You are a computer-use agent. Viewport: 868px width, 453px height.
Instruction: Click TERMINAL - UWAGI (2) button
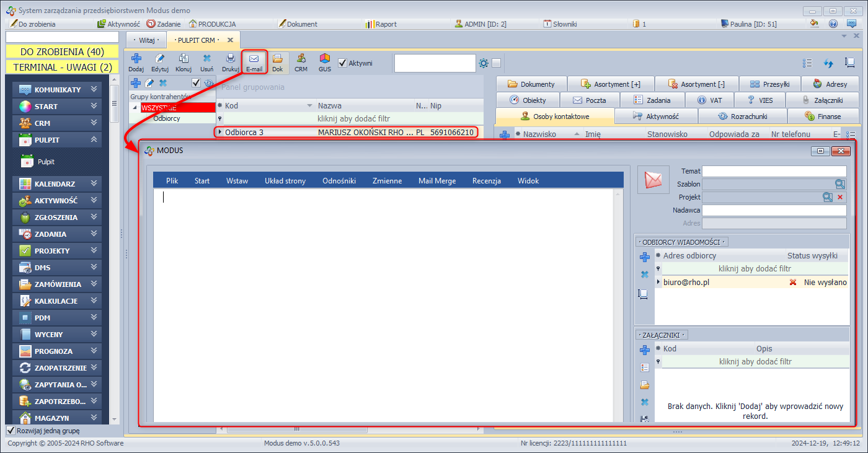click(x=62, y=67)
